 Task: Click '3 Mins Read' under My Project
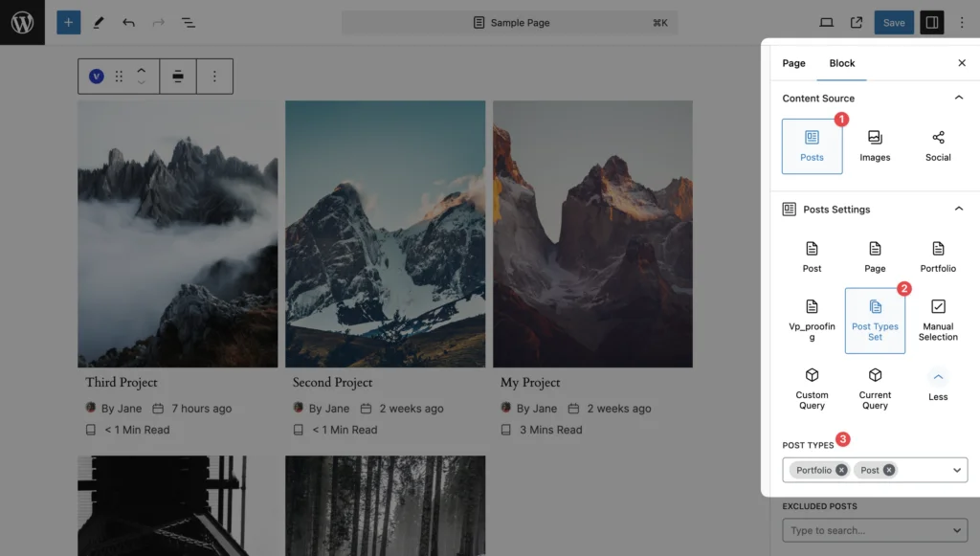click(x=550, y=430)
